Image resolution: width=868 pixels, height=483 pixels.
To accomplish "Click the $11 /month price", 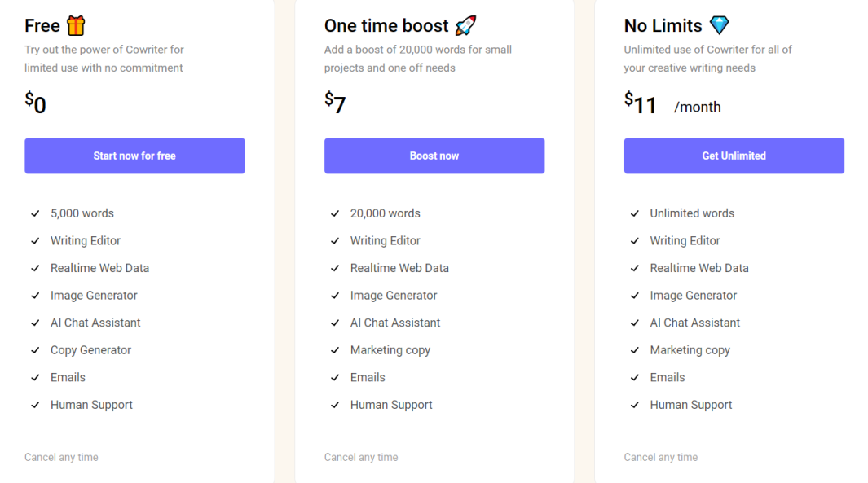I will [x=672, y=105].
